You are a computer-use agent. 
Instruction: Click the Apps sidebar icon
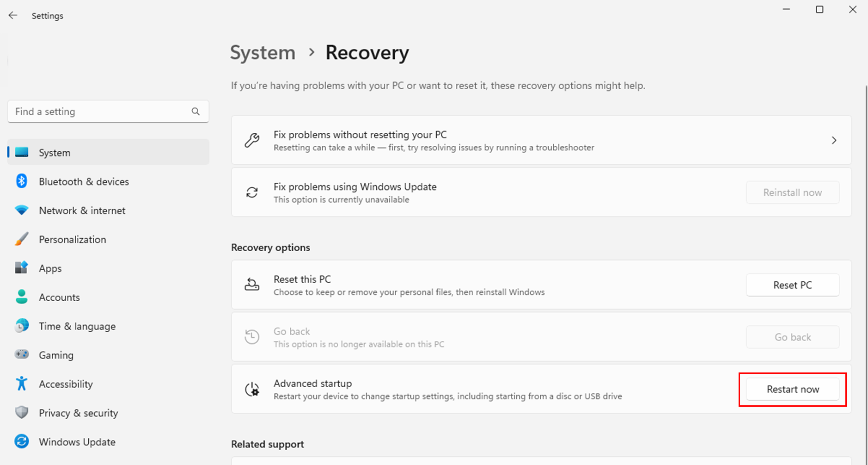pos(21,268)
